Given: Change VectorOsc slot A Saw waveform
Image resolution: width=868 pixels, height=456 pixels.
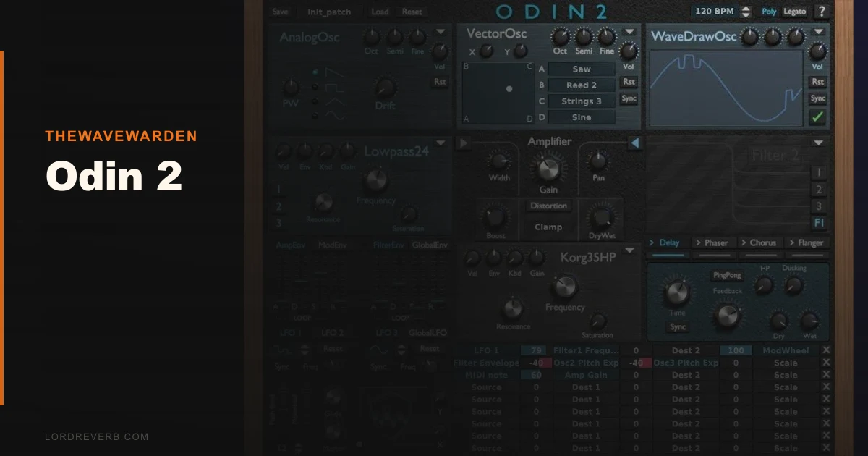Looking at the screenshot, I should [x=582, y=69].
